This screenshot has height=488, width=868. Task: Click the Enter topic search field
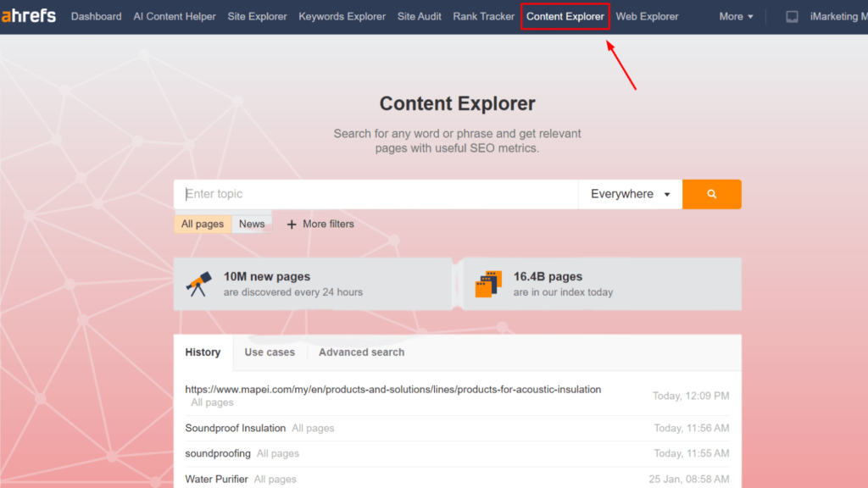click(x=376, y=194)
